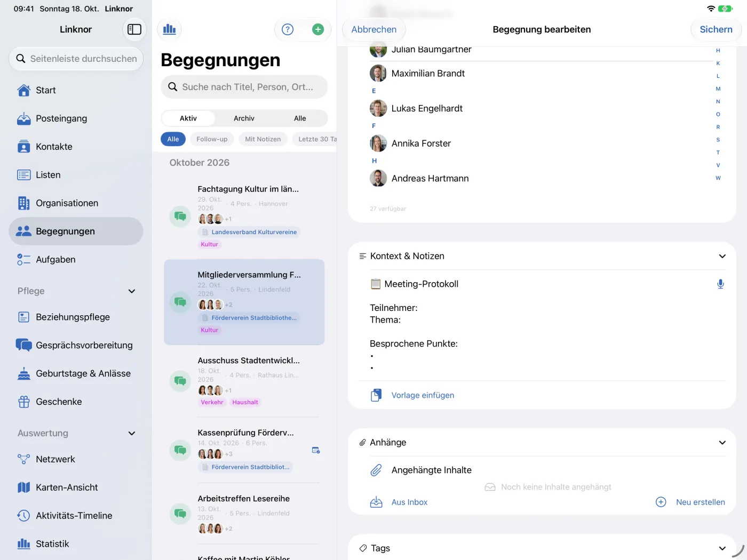Tap the Vorlage einfügen link
The height and width of the screenshot is (560, 747).
[x=423, y=395]
